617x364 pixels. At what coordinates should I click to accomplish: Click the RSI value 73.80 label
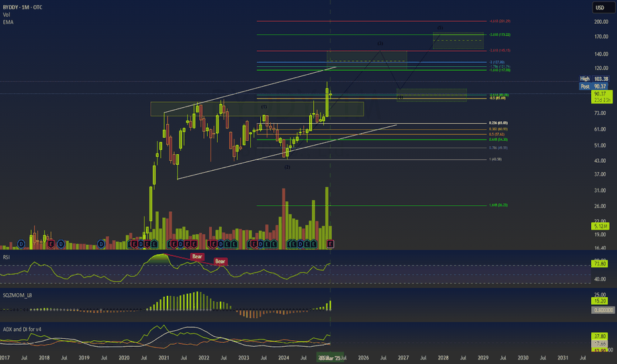pyautogui.click(x=600, y=263)
